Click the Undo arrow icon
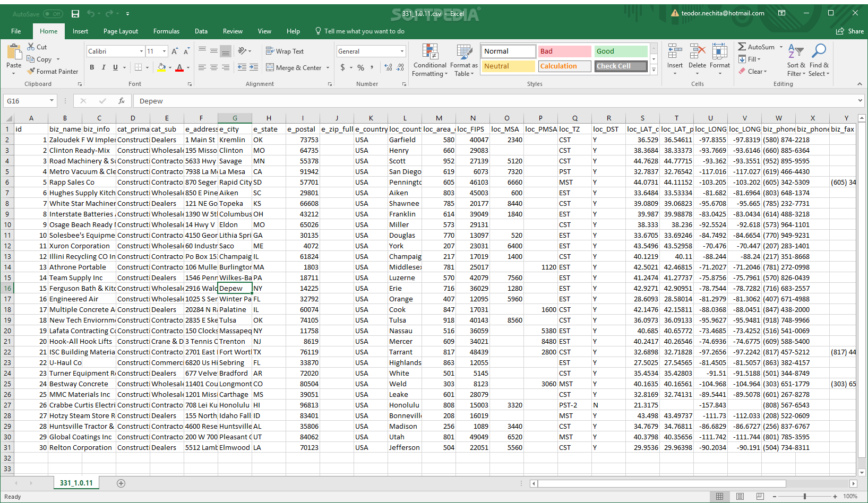 [x=91, y=14]
